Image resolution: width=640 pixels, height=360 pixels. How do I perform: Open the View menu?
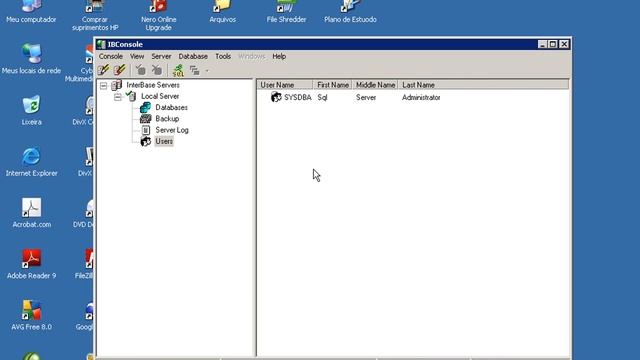[x=137, y=56]
